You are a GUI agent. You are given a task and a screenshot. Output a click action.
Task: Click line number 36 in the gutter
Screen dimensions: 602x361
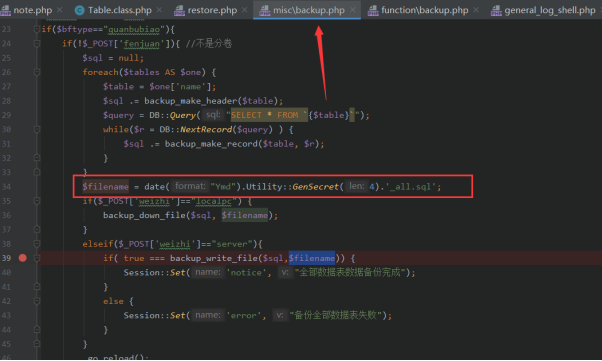pyautogui.click(x=6, y=215)
